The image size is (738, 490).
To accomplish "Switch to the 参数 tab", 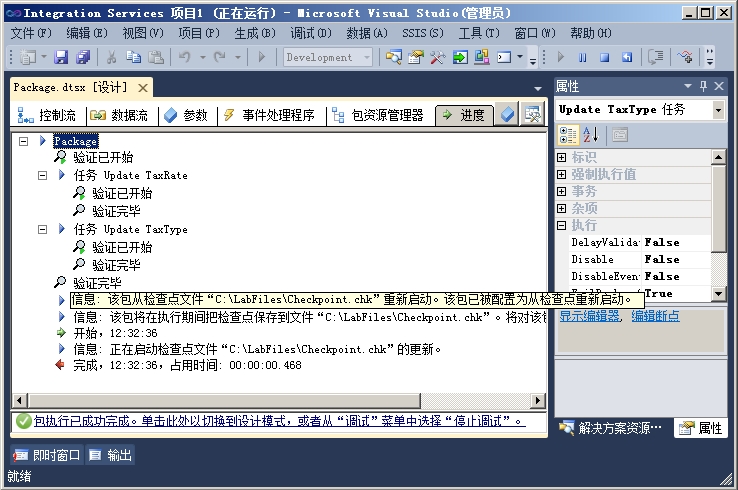I will coord(185,115).
